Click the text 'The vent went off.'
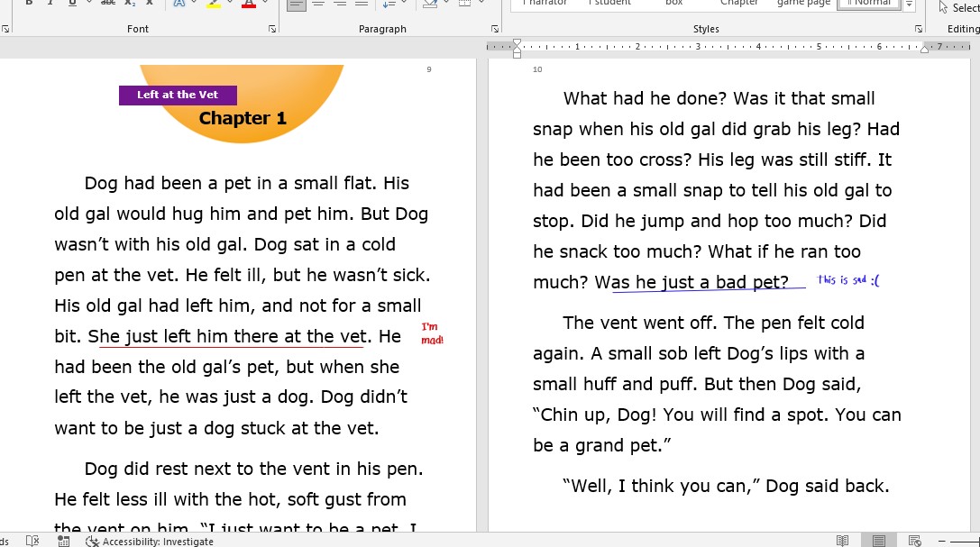 tap(640, 323)
